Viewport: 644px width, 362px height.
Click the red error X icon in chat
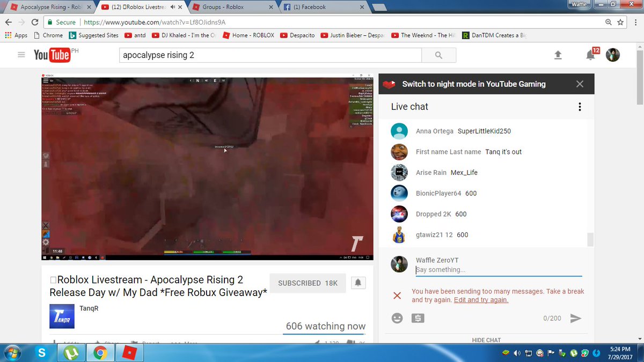pyautogui.click(x=397, y=295)
